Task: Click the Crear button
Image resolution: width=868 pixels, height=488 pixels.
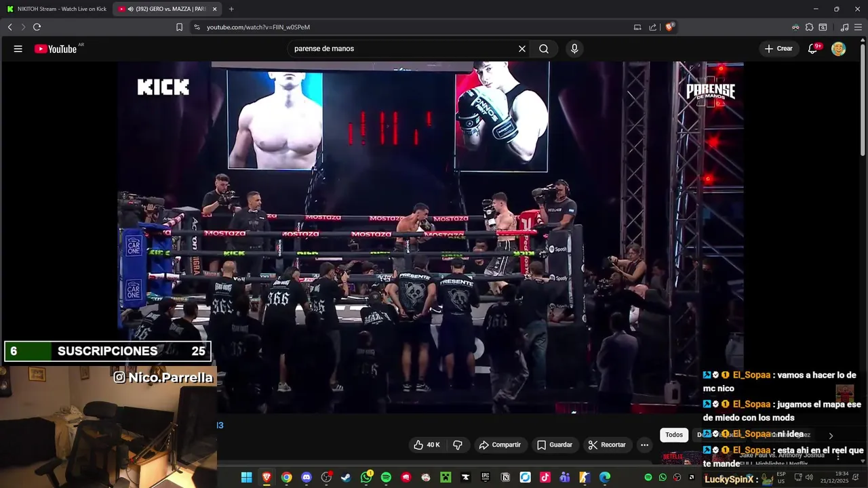Action: pos(778,49)
